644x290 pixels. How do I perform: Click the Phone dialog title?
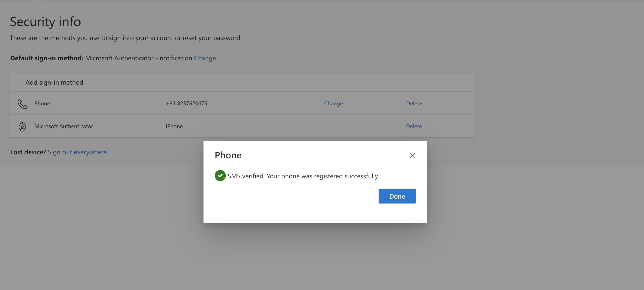pos(228,155)
